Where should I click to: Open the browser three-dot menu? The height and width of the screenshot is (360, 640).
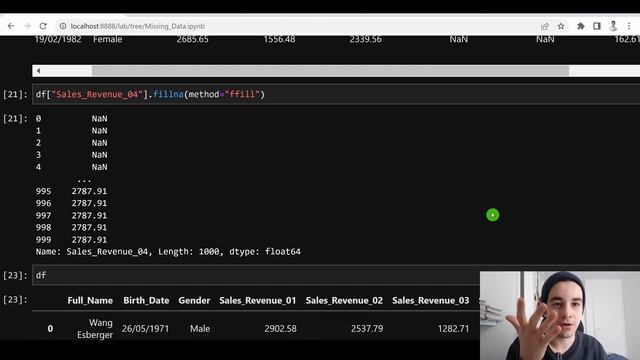pos(629,26)
